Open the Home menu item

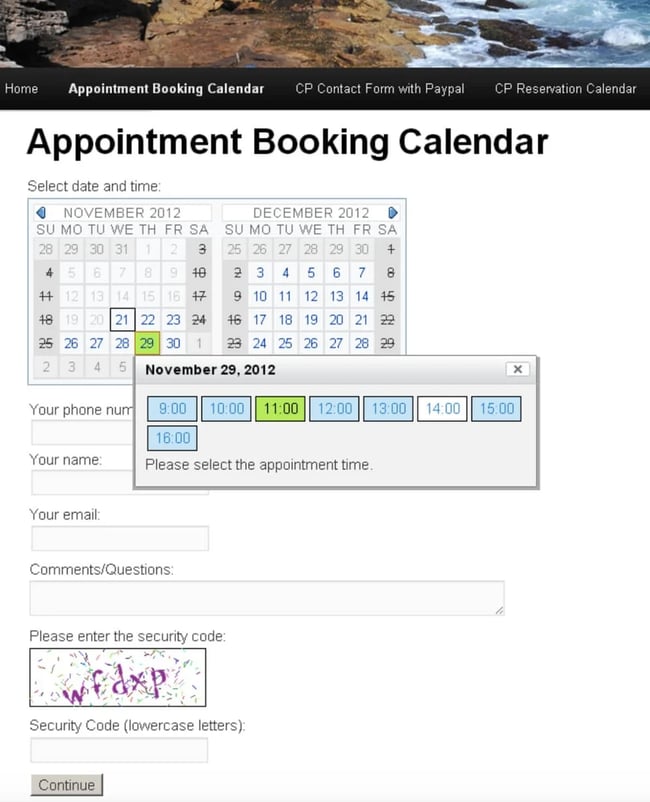[x=21, y=89]
